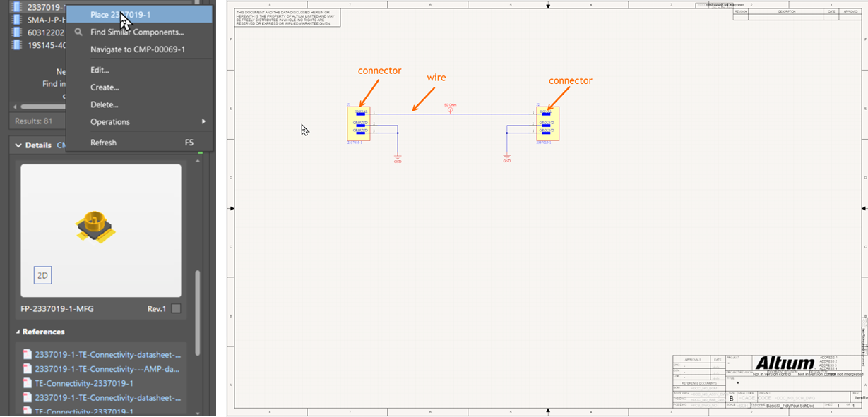Open the Edit... context menu entry
This screenshot has height=417, width=868.
100,70
